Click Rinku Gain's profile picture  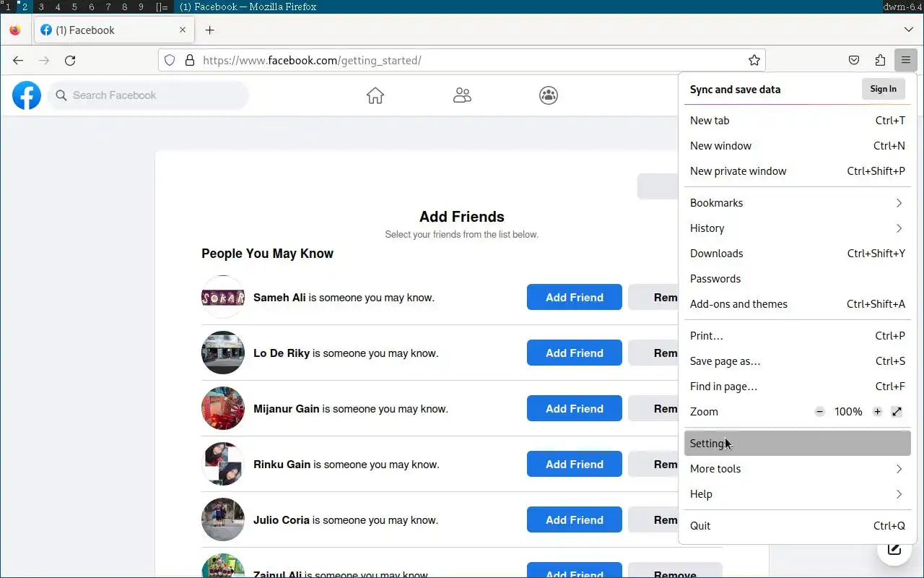pos(223,464)
